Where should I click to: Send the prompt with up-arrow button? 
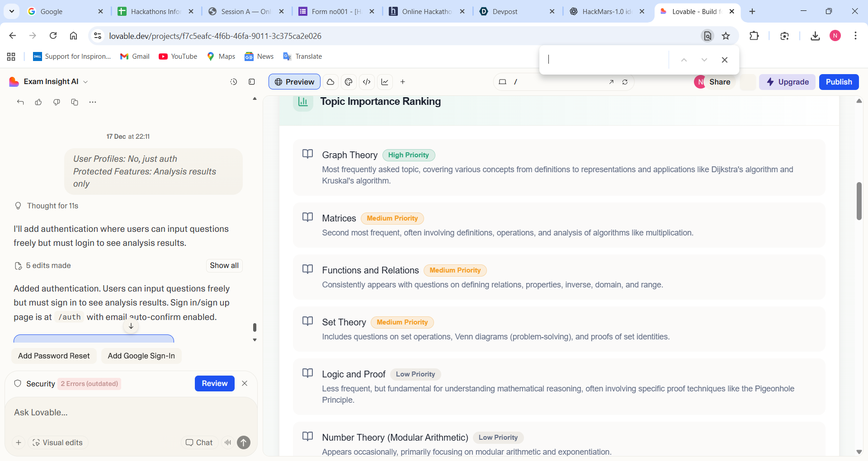click(244, 442)
